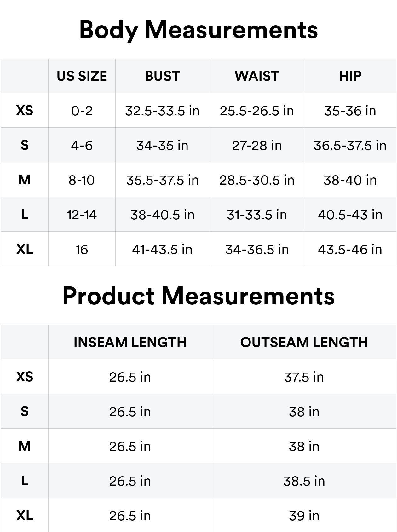The width and height of the screenshot is (397, 532).
Task: Click the L outseam value 38.5 in
Action: click(304, 481)
